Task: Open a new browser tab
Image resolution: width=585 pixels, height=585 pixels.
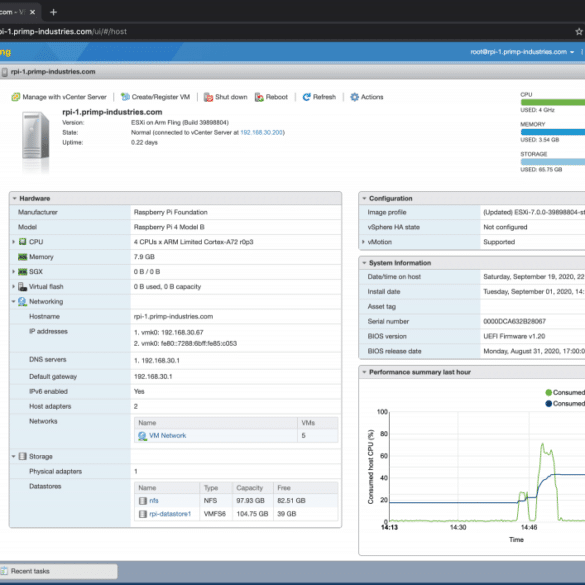Action: 53,12
